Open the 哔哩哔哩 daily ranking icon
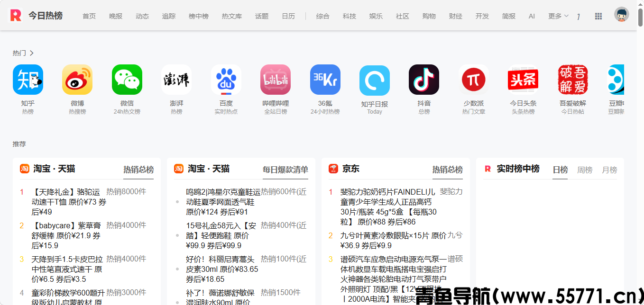Viewport: 644px width, 305px height. click(276, 80)
